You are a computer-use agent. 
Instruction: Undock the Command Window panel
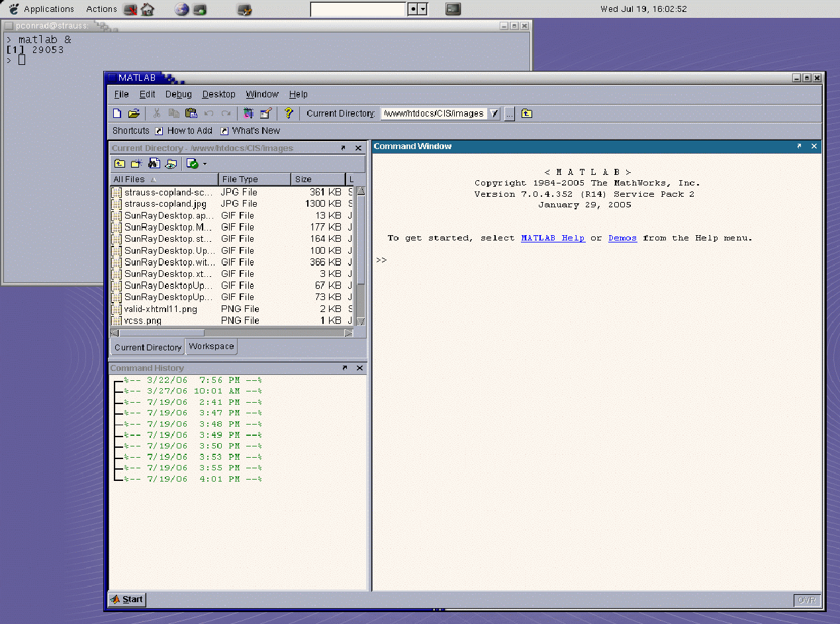pyautogui.click(x=799, y=146)
